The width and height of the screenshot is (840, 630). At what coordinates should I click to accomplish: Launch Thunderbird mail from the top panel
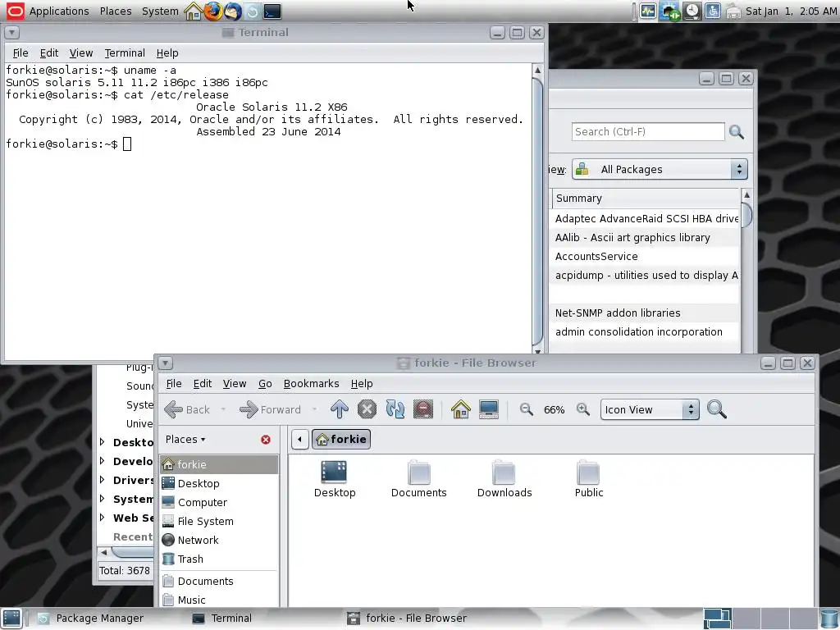pos(232,11)
